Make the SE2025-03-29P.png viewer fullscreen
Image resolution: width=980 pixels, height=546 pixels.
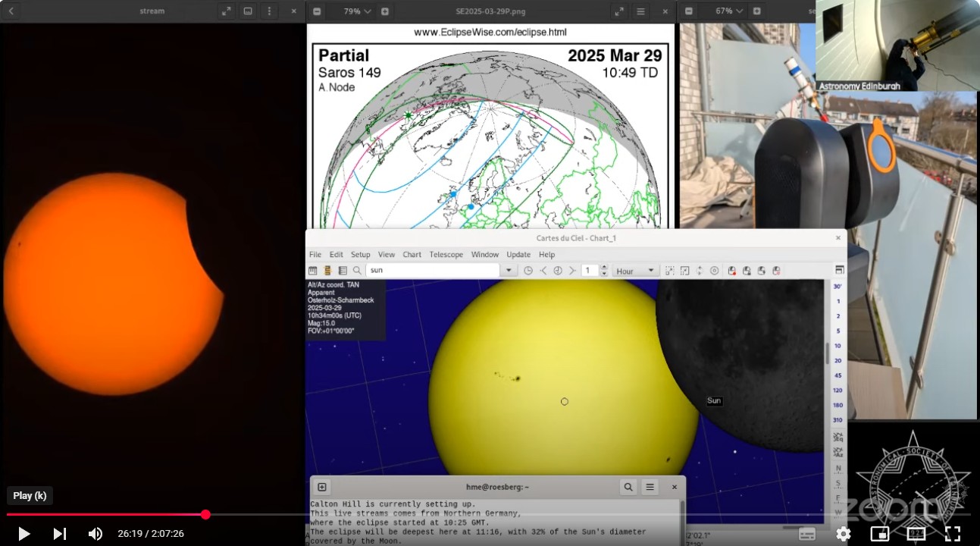(x=619, y=11)
